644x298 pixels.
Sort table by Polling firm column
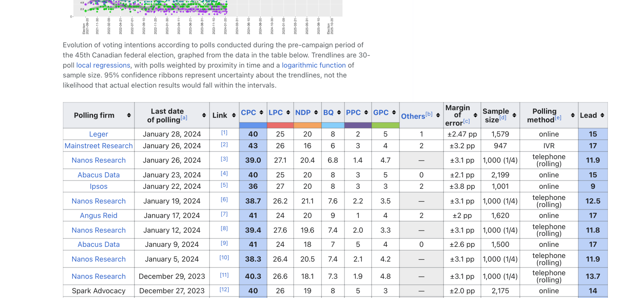[129, 115]
